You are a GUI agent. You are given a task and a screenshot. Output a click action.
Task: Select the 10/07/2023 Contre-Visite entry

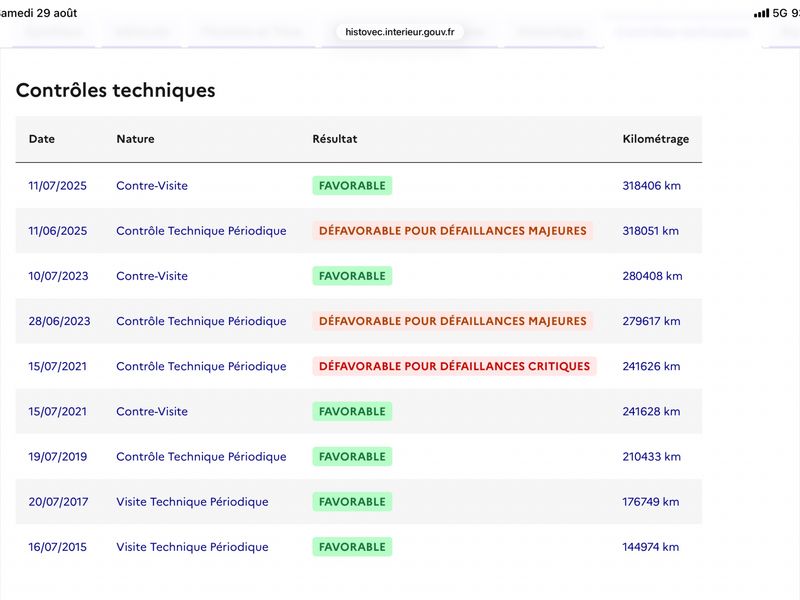tap(359, 276)
